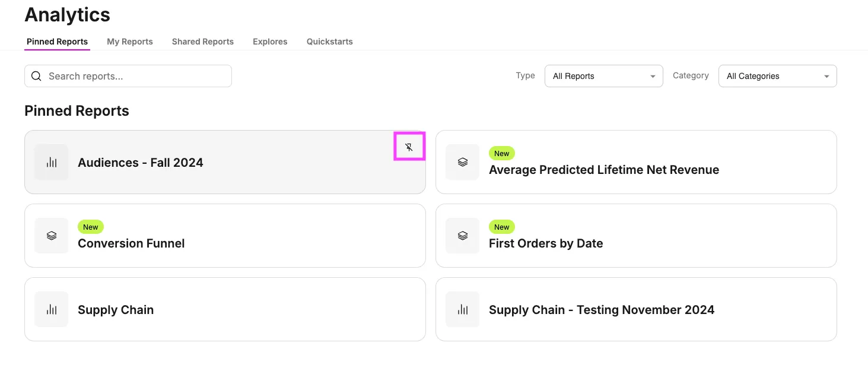Click the layers icon on Average Predicted Lifetime Net Revenue
The image size is (868, 390).
463,162
